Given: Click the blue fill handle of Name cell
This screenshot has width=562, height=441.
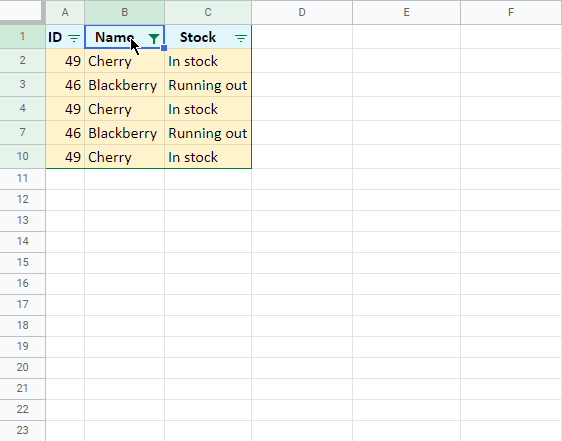Looking at the screenshot, I should coord(164,48).
